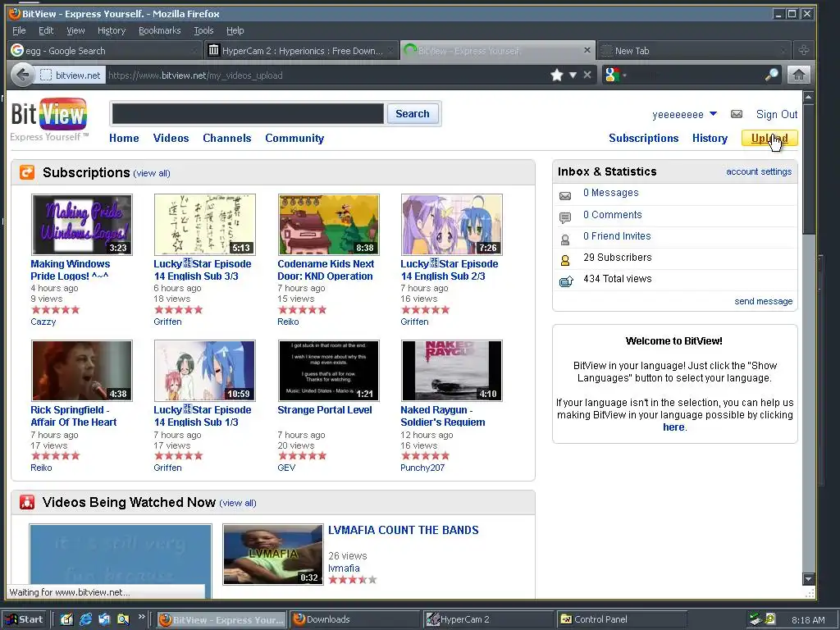The height and width of the screenshot is (630, 840).
Task: Click the yellow Upload button
Action: tap(769, 138)
